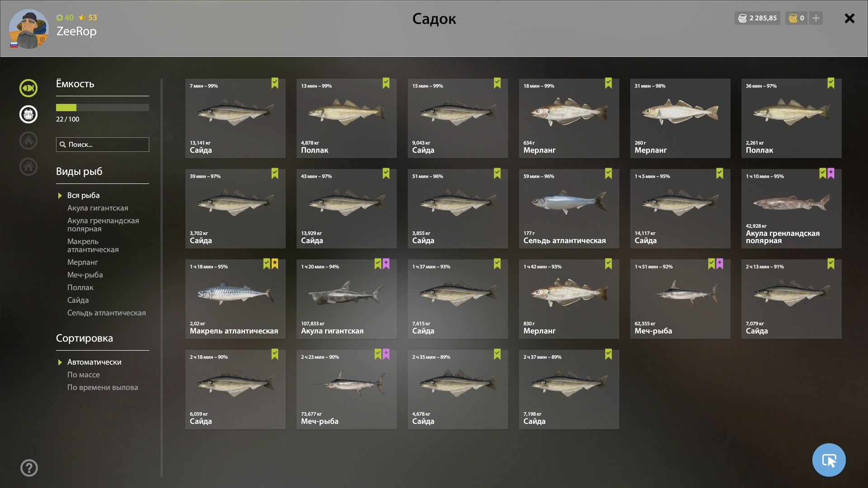The image size is (868, 488).
Task: Add gold coins with plus icon
Action: click(816, 18)
